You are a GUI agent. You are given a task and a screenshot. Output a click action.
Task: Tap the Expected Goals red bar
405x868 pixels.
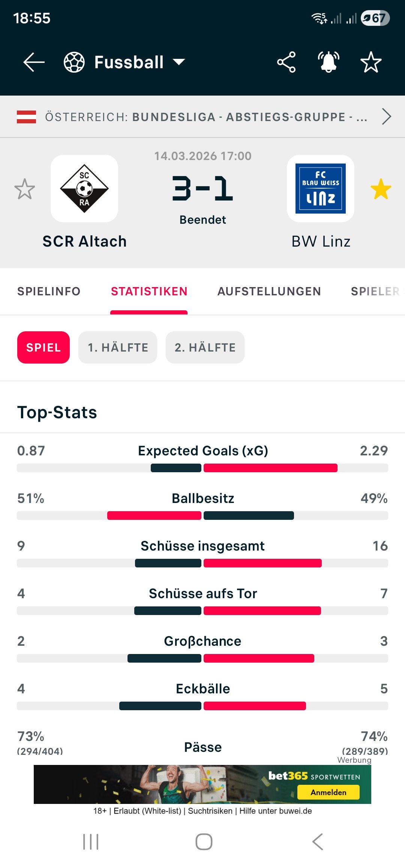(x=270, y=468)
